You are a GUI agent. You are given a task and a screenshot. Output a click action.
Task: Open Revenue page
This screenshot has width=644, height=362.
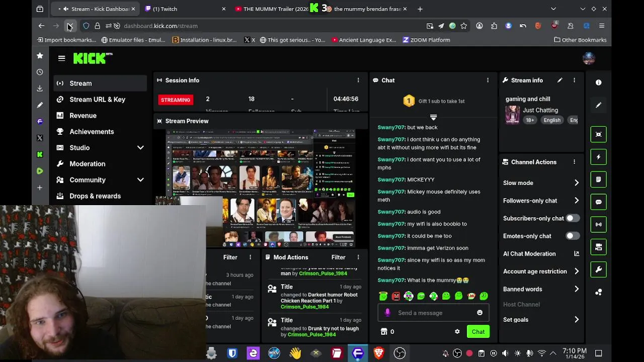point(100,116)
